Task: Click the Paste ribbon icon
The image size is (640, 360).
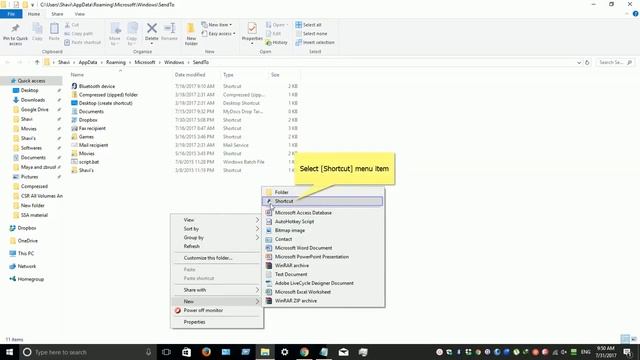Action: tap(54, 29)
